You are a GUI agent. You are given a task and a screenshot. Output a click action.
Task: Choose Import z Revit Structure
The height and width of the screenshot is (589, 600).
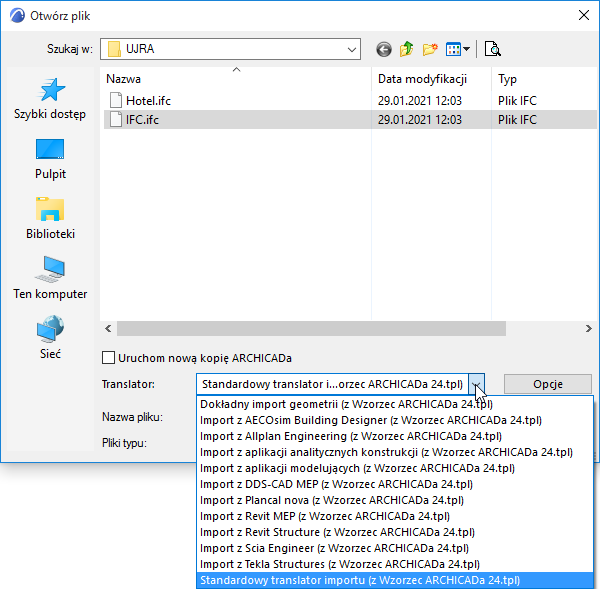[395, 532]
